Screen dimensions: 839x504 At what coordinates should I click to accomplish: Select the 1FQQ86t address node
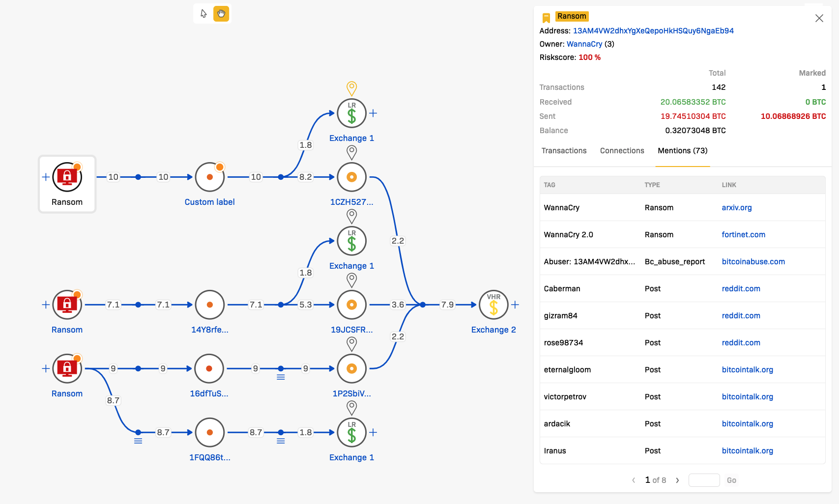[209, 432]
